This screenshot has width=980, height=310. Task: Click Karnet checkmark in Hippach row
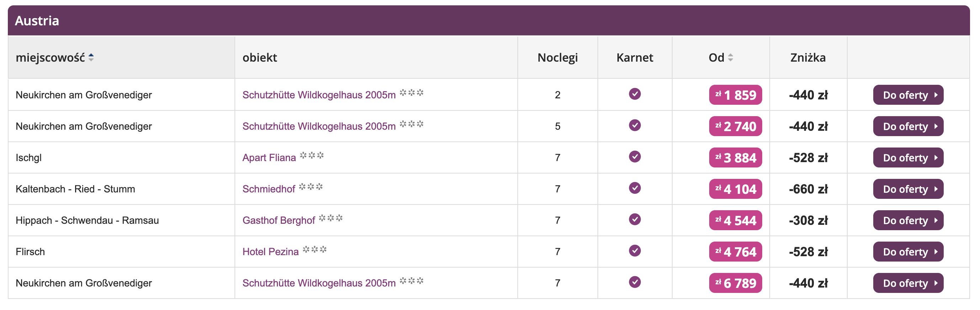click(x=634, y=219)
